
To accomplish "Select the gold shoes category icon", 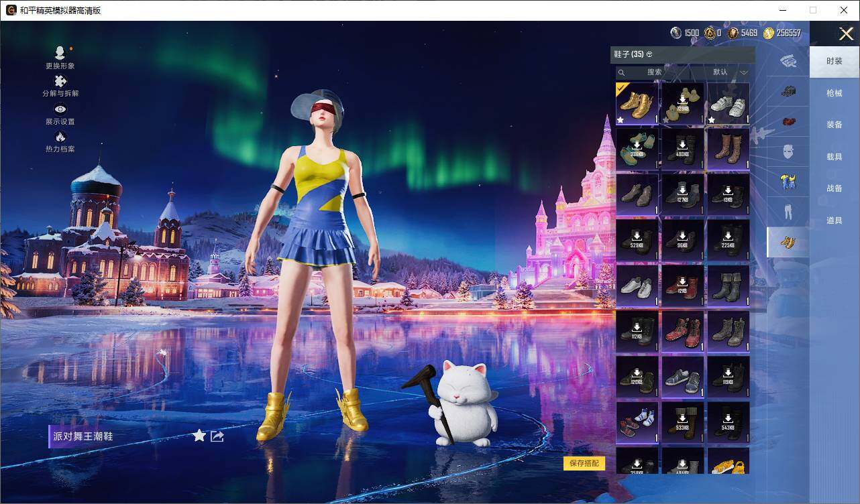I will 788,242.
